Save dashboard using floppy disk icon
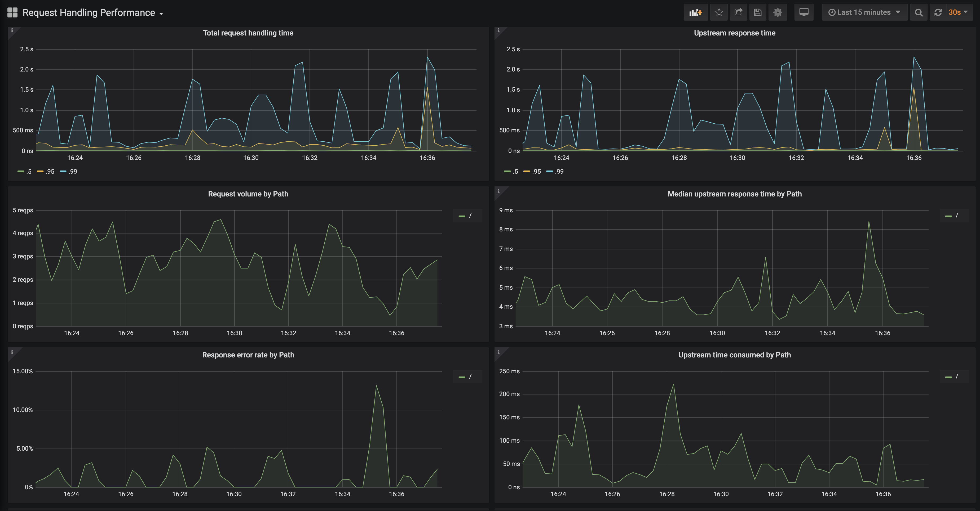Image resolution: width=980 pixels, height=511 pixels. click(757, 12)
